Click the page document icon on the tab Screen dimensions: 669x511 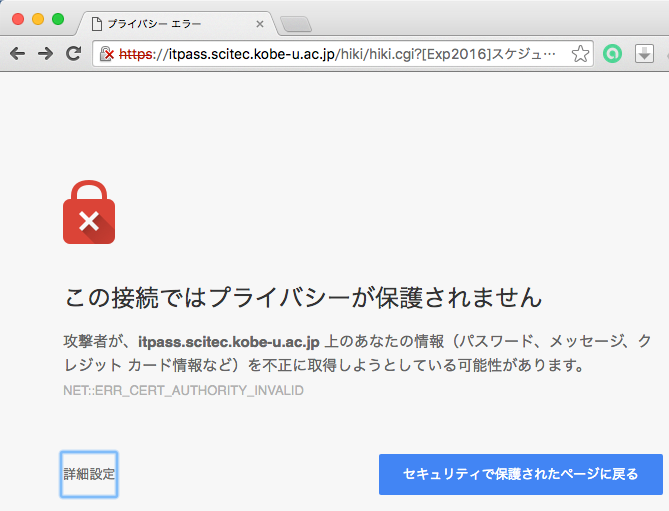(97, 24)
